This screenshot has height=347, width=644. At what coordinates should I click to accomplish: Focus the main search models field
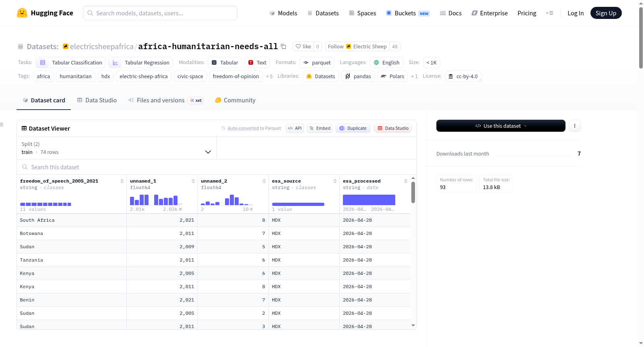pos(160,13)
